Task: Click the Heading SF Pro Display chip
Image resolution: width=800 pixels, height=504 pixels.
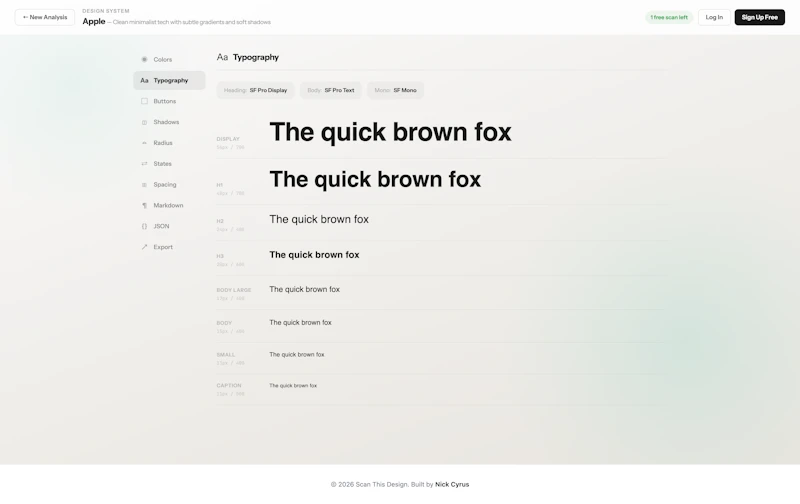Action: [x=255, y=90]
